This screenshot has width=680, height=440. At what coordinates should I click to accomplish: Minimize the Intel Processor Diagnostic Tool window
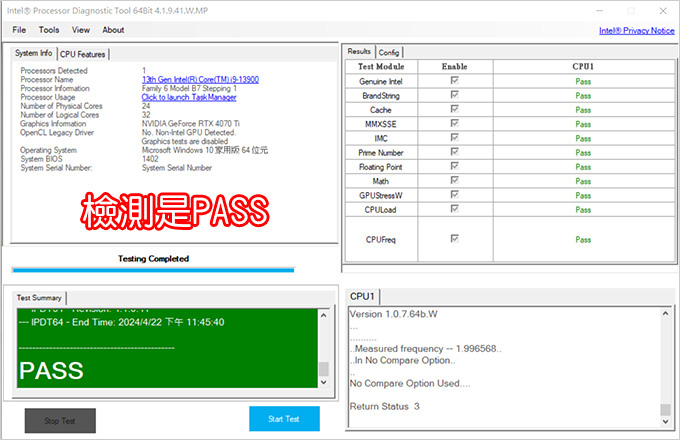600,11
